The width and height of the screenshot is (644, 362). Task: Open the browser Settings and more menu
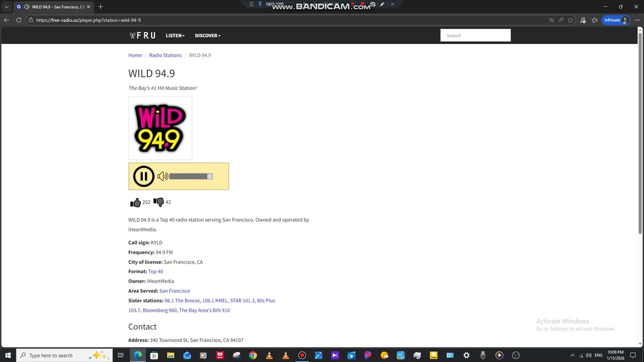pos(637,20)
